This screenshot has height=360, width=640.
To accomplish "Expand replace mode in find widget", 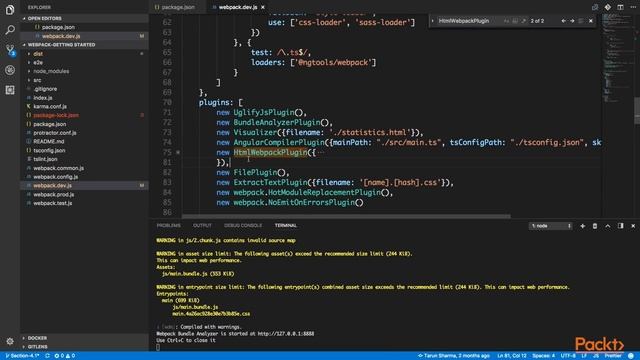I will 433,21.
